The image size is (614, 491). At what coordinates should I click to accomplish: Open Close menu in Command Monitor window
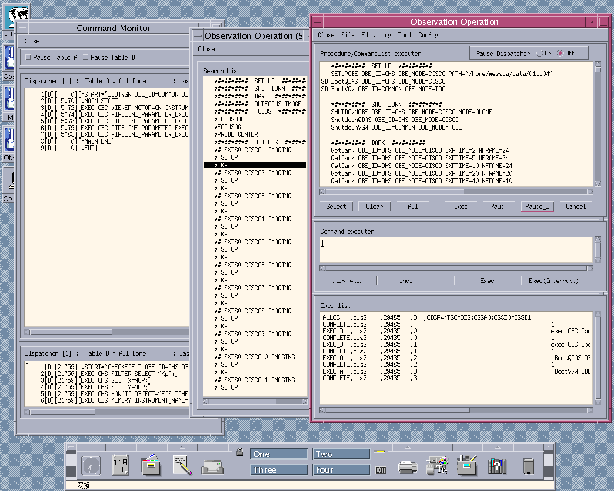point(32,41)
